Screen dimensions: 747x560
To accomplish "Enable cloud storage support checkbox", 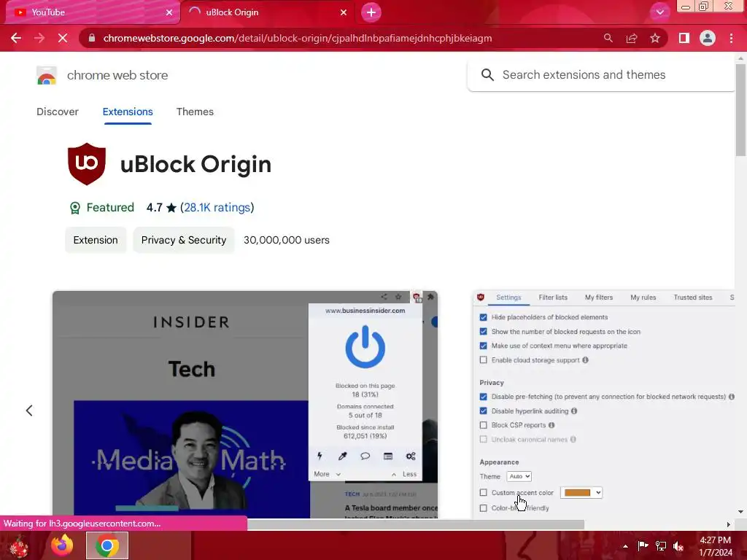I will 483,360.
